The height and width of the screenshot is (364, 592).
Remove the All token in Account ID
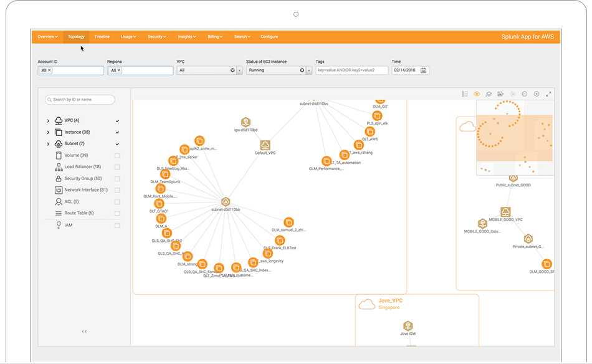tap(49, 70)
